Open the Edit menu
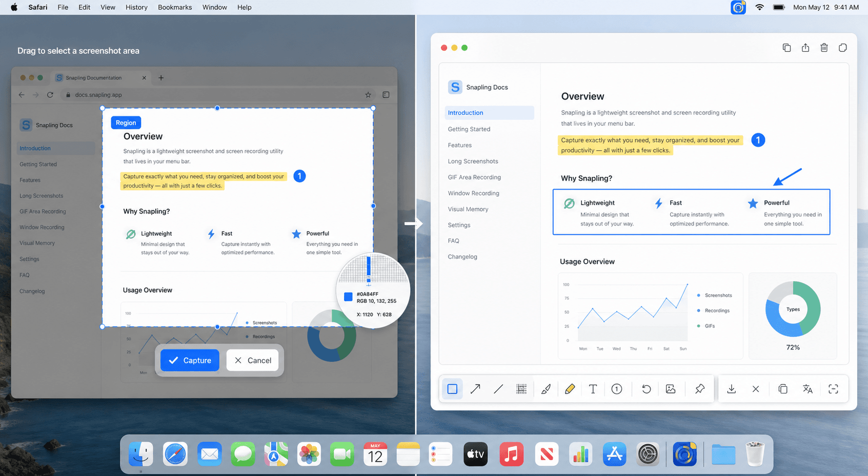This screenshot has width=868, height=476. pyautogui.click(x=85, y=7)
